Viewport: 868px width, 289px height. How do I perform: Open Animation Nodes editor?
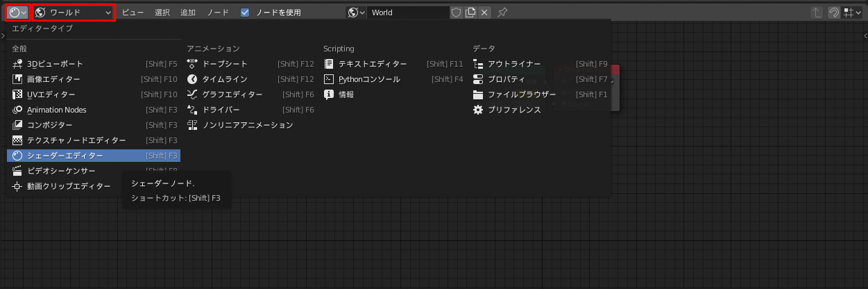(x=94, y=110)
